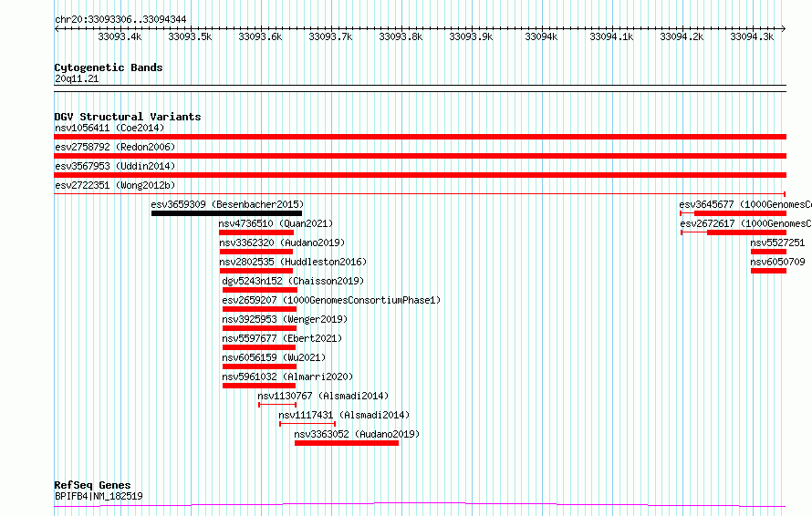812x516 pixels.
Task: Open the BPIFB4|NM_182519 gene label
Action: click(99, 496)
